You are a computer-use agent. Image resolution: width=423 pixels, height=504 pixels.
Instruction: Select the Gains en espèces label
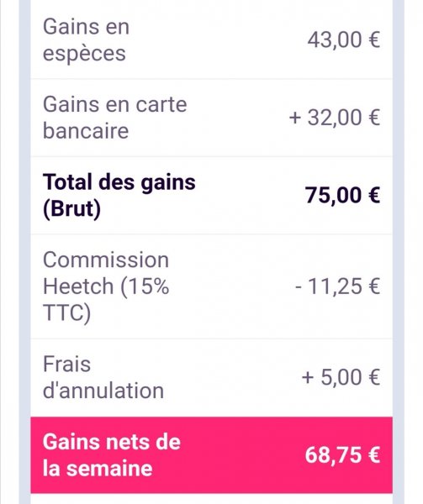pyautogui.click(x=86, y=39)
